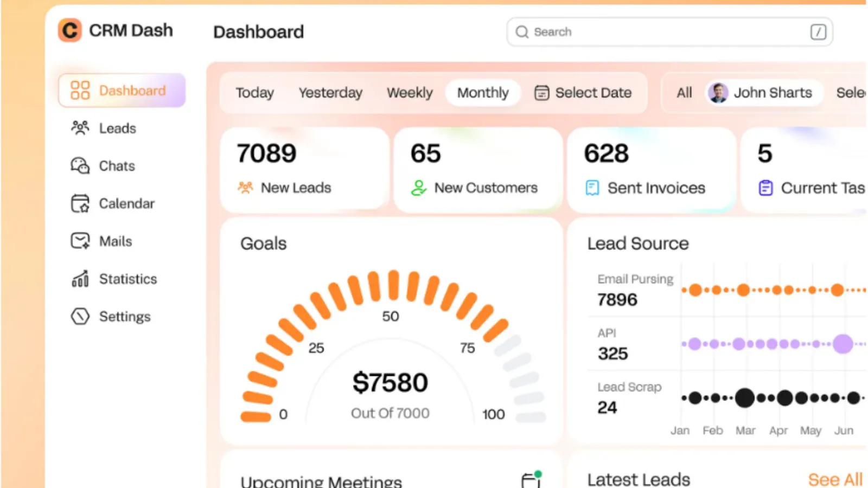Select the Yesterday time filter

coord(330,93)
